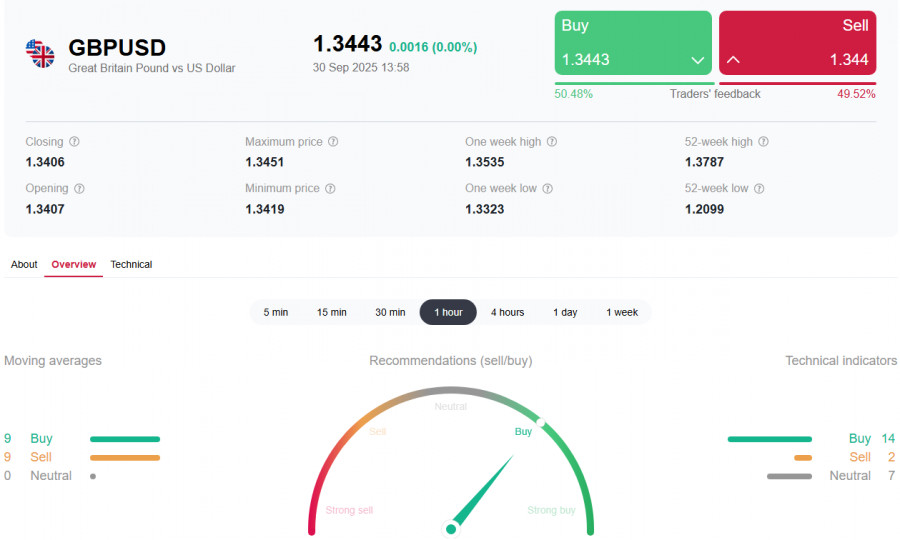Click the info icon beside 52-week high
900x540 pixels.
click(x=764, y=142)
